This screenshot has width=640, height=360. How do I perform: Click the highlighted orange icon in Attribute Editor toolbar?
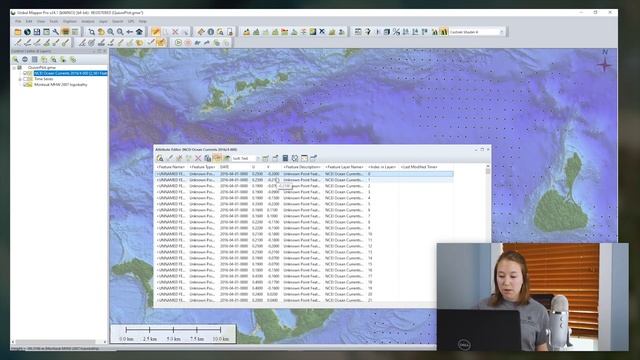(217, 158)
